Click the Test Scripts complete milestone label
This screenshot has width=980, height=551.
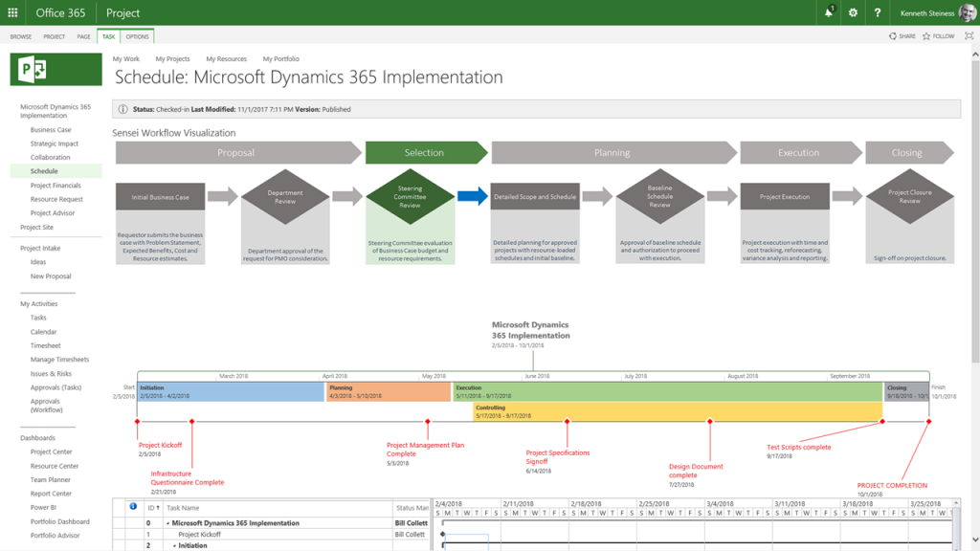tap(799, 448)
